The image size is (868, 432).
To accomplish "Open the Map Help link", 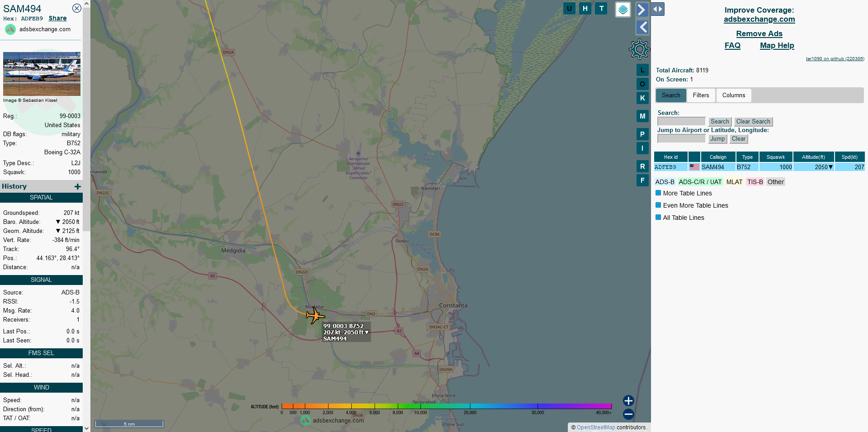I will pyautogui.click(x=777, y=45).
